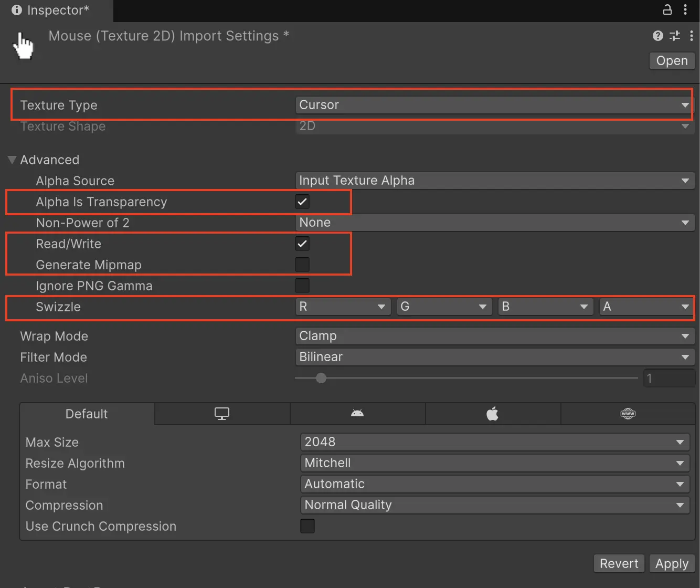Open the Filter Mode dropdown set to Bilinear
The height and width of the screenshot is (588, 700).
494,357
